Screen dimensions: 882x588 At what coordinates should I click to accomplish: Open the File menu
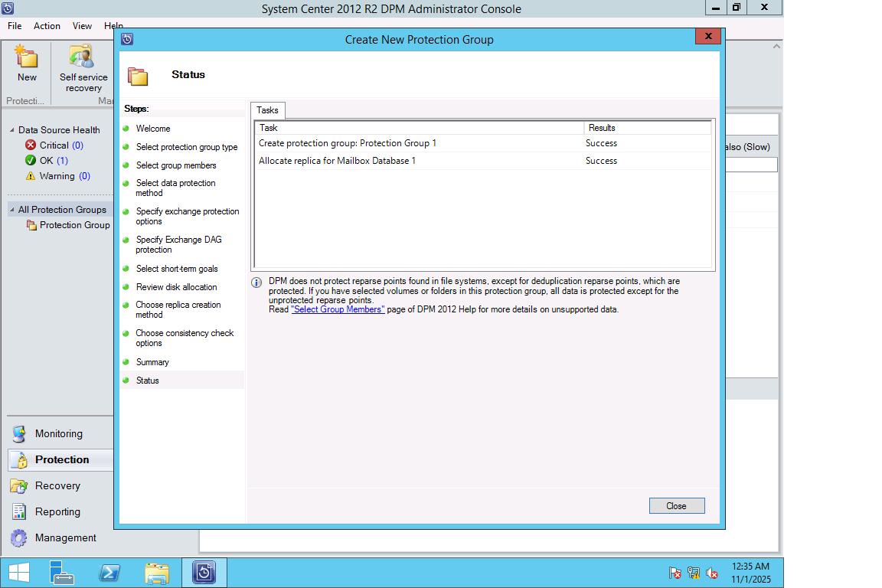[15, 26]
